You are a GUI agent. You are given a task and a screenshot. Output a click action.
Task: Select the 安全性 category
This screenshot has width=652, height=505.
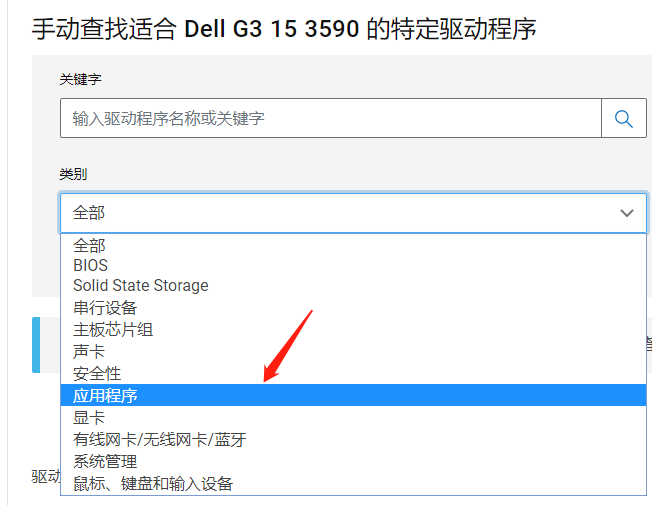click(x=97, y=373)
